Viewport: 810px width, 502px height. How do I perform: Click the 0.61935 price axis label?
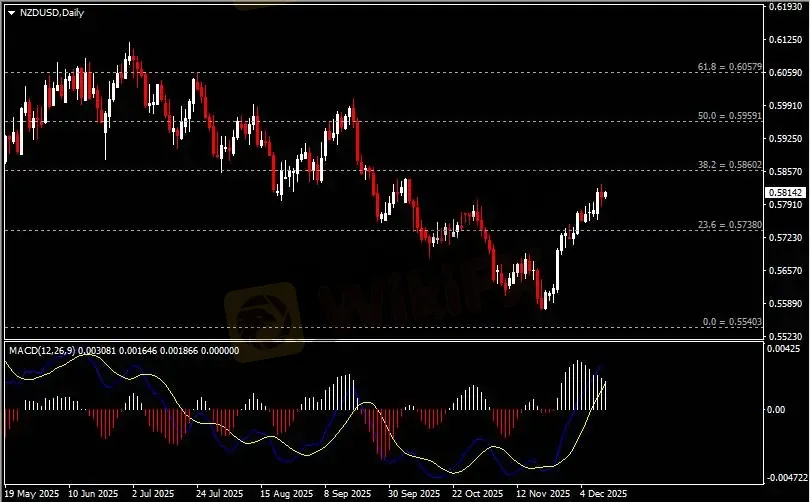pyautogui.click(x=785, y=7)
